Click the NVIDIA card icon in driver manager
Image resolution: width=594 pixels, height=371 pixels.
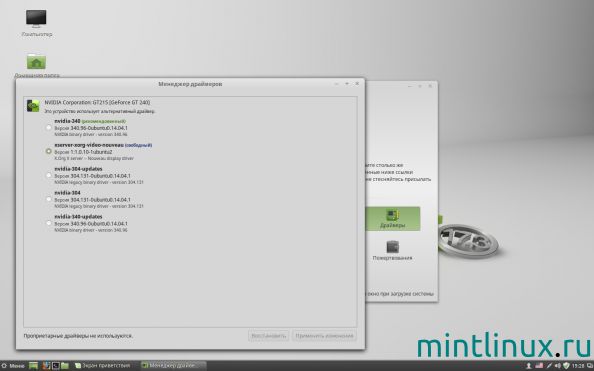(x=33, y=105)
